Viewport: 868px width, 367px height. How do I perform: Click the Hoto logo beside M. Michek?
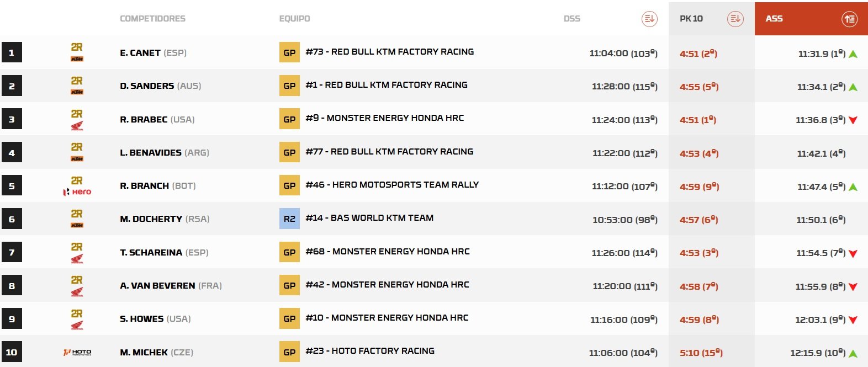coord(77,352)
